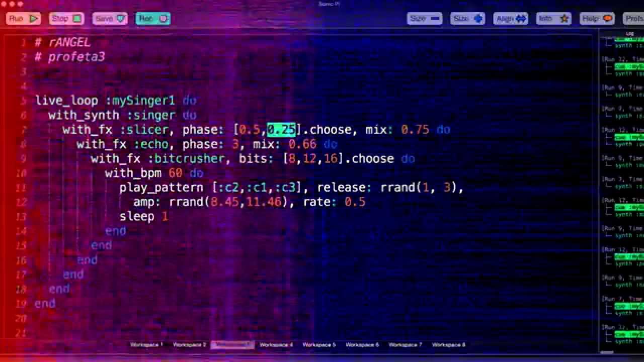The image size is (644, 362).
Task: Switch to Workspace 8 tab
Action: [x=448, y=345]
